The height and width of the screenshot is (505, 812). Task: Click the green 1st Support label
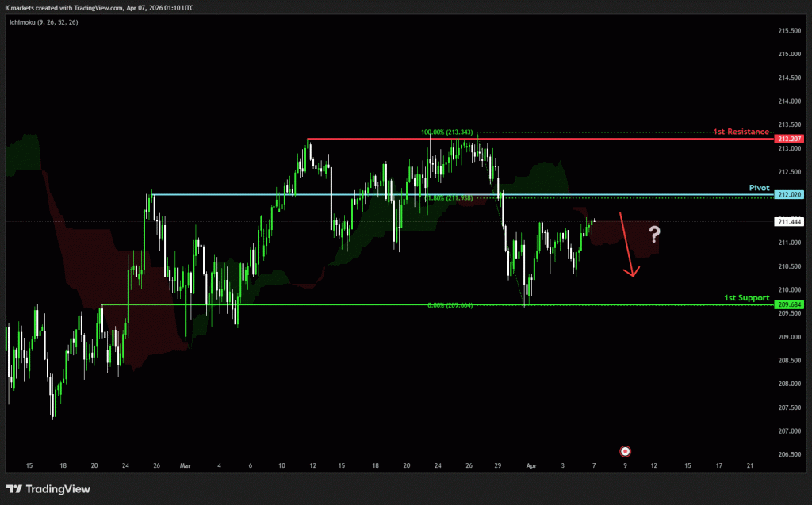tap(746, 298)
